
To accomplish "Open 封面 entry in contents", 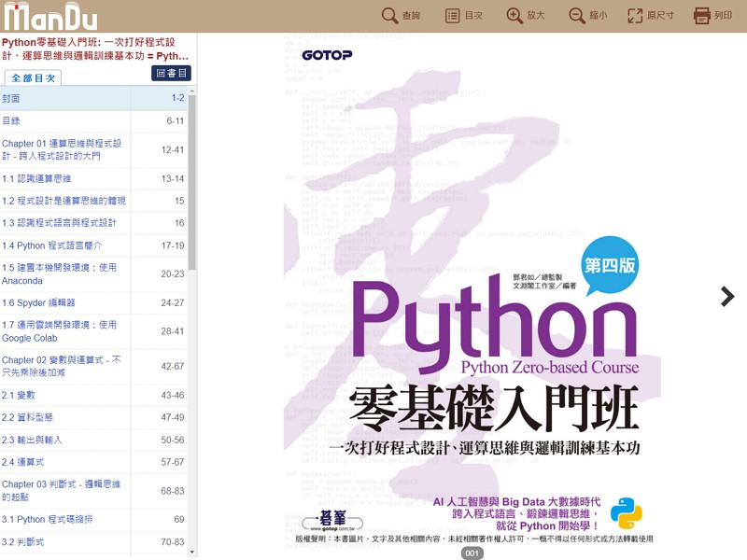I will (x=65, y=98).
